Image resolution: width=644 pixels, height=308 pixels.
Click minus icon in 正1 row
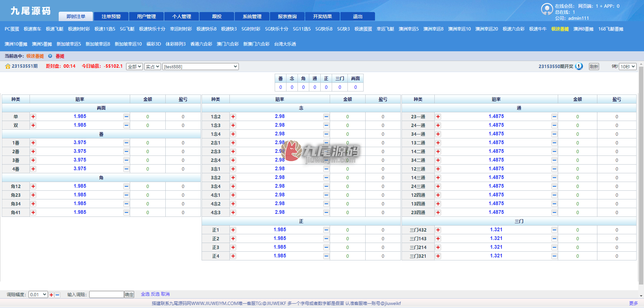coord(326,230)
